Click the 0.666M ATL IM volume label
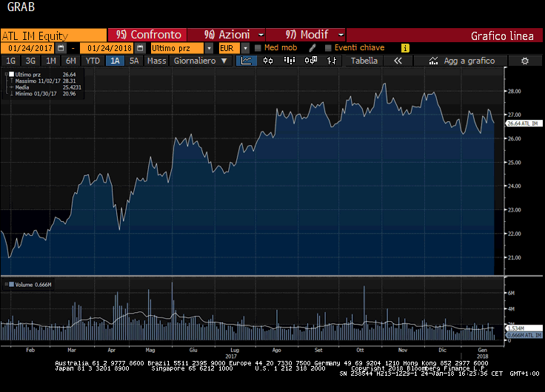Screen dimensions: 545x392 click(x=524, y=335)
